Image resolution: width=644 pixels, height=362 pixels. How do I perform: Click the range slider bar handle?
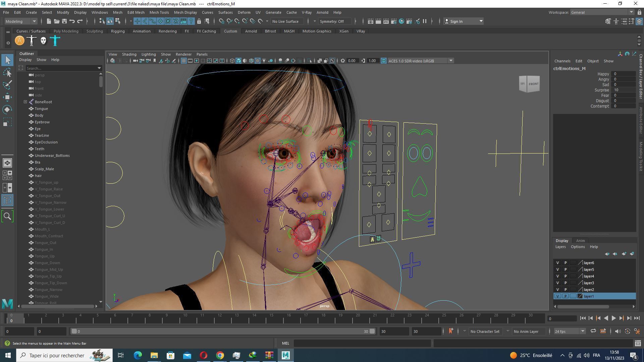pyautogui.click(x=223, y=331)
